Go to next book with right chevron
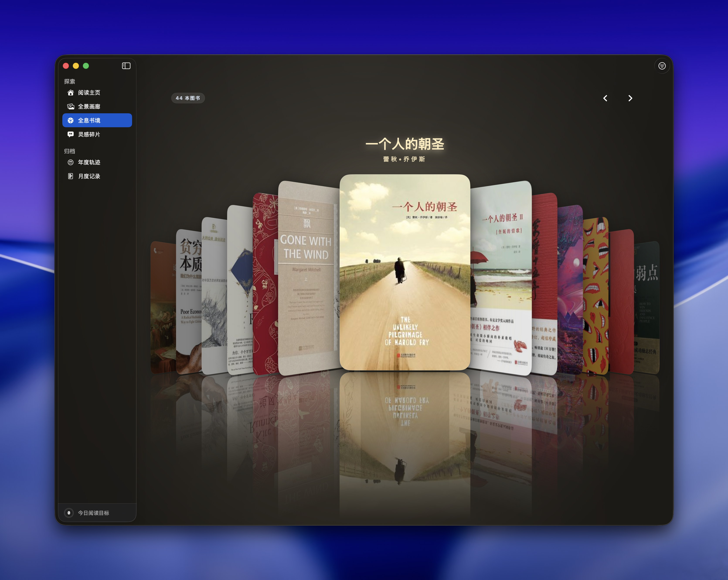Image resolution: width=728 pixels, height=580 pixels. coord(630,98)
